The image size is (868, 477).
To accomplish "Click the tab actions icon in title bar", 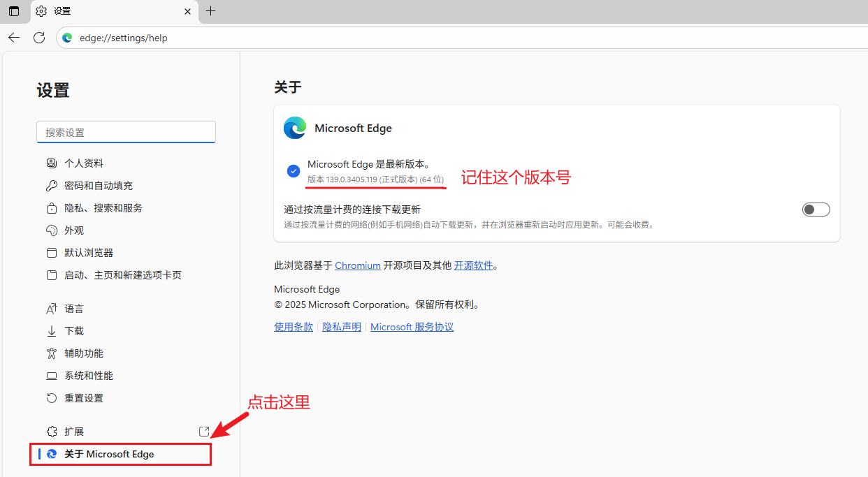I will [x=14, y=11].
